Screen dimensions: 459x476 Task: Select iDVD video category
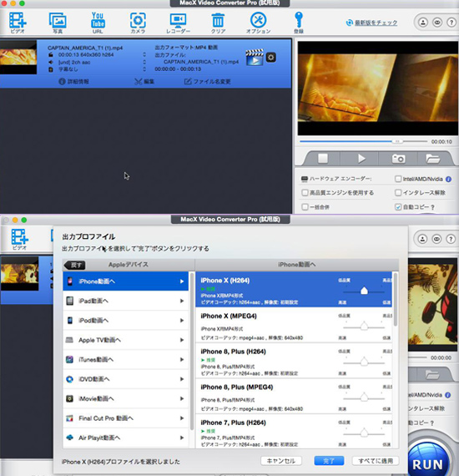click(125, 379)
